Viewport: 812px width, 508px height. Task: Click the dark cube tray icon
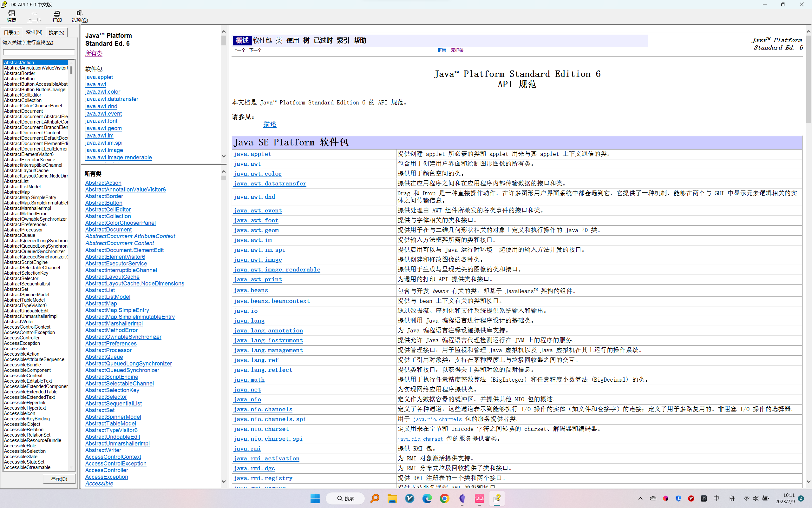[704, 498]
